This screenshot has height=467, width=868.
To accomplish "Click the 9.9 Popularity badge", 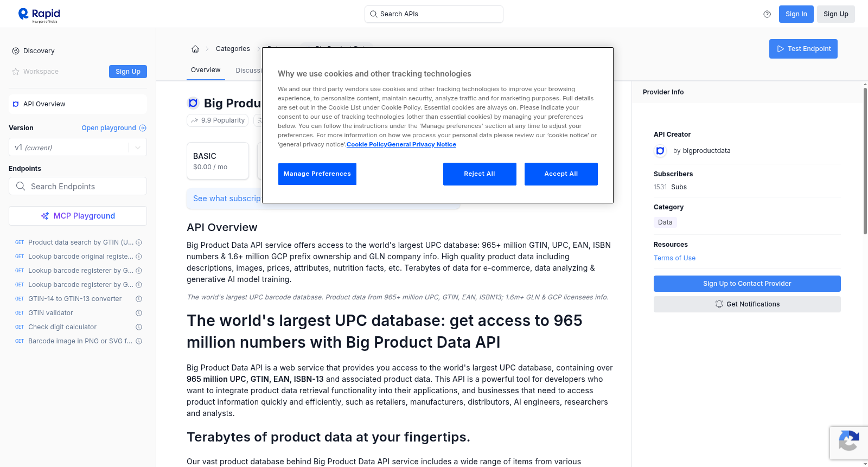I will tap(218, 120).
